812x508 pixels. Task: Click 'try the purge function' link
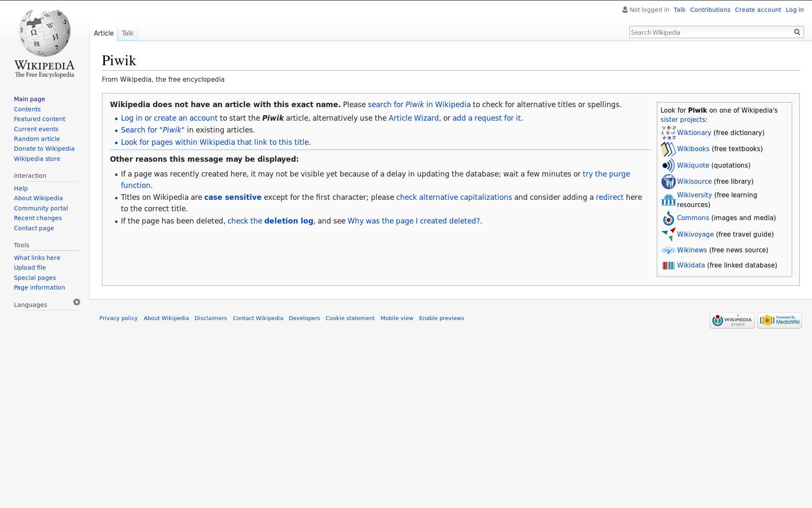(606, 174)
